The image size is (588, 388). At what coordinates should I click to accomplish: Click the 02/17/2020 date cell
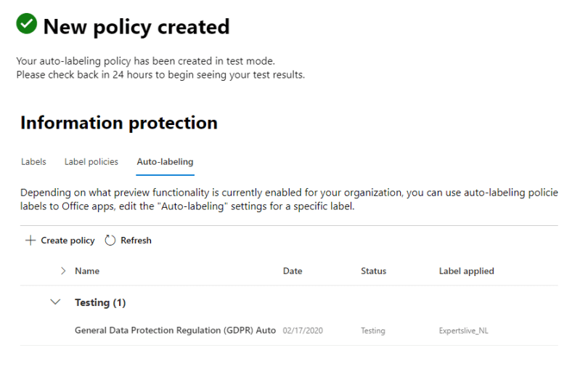[x=303, y=331]
